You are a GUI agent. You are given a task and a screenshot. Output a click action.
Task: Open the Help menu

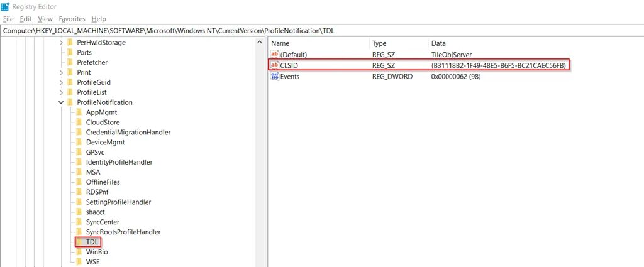(x=99, y=19)
